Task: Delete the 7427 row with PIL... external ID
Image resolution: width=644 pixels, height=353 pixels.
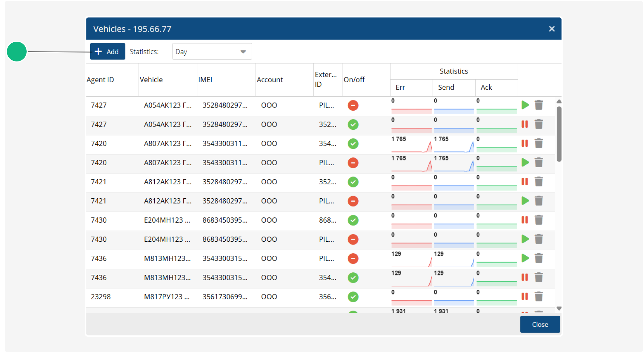Action: (539, 105)
